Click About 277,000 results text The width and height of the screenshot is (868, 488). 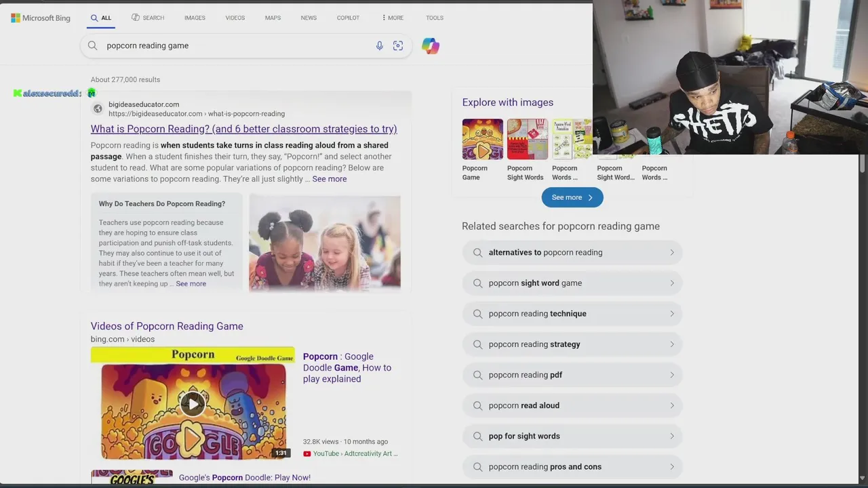coord(125,79)
